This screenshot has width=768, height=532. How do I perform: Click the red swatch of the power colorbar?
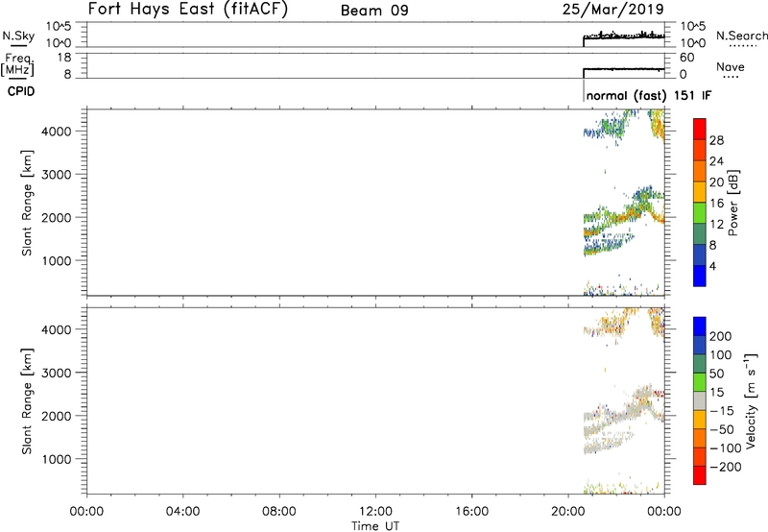click(700, 129)
